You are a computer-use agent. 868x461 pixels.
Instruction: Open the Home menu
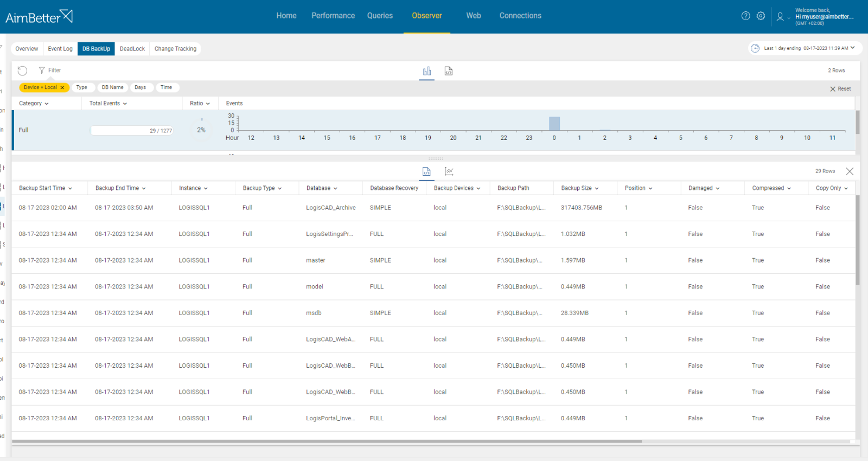(x=286, y=16)
